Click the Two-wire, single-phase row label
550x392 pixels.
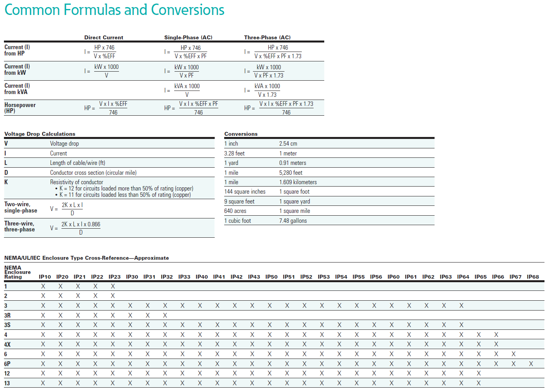(x=20, y=207)
